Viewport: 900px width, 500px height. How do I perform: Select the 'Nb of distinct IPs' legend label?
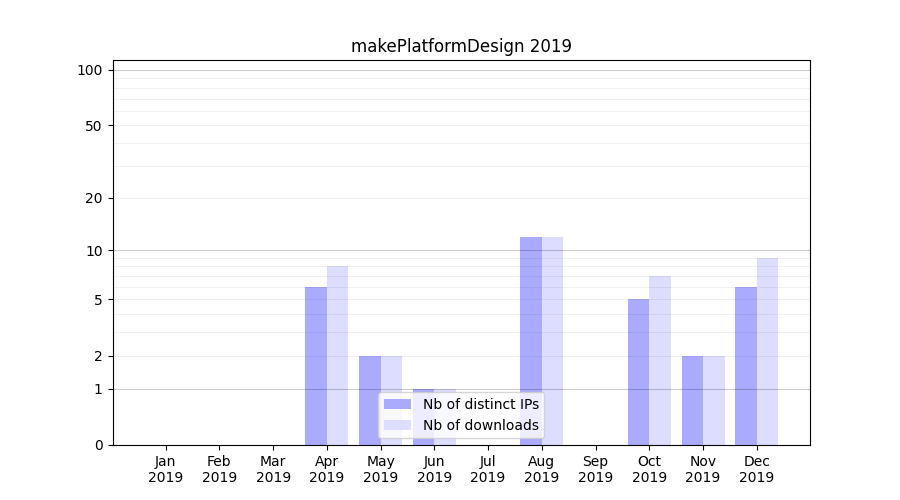[x=480, y=404]
